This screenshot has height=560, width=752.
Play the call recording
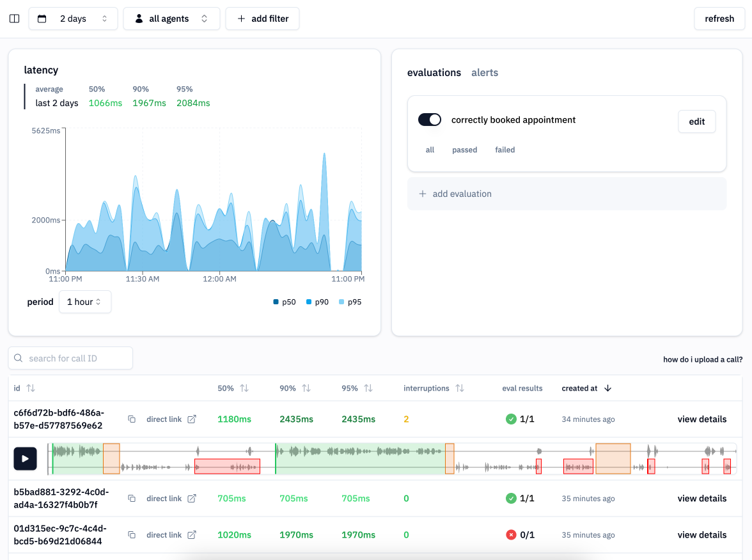(x=25, y=458)
